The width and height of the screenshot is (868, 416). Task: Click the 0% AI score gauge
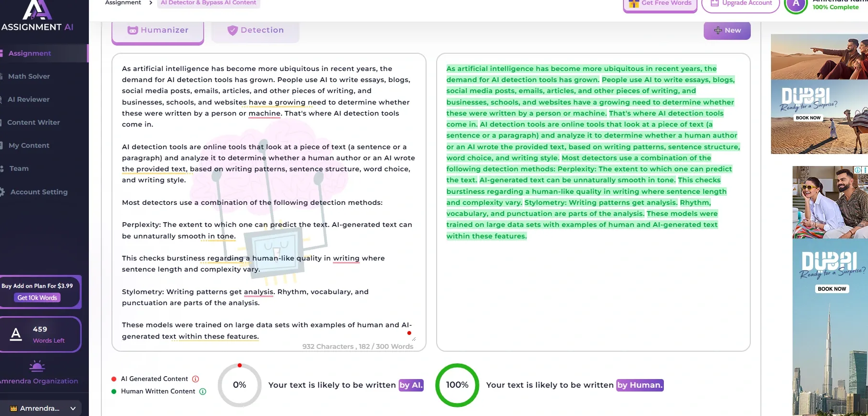[239, 385]
